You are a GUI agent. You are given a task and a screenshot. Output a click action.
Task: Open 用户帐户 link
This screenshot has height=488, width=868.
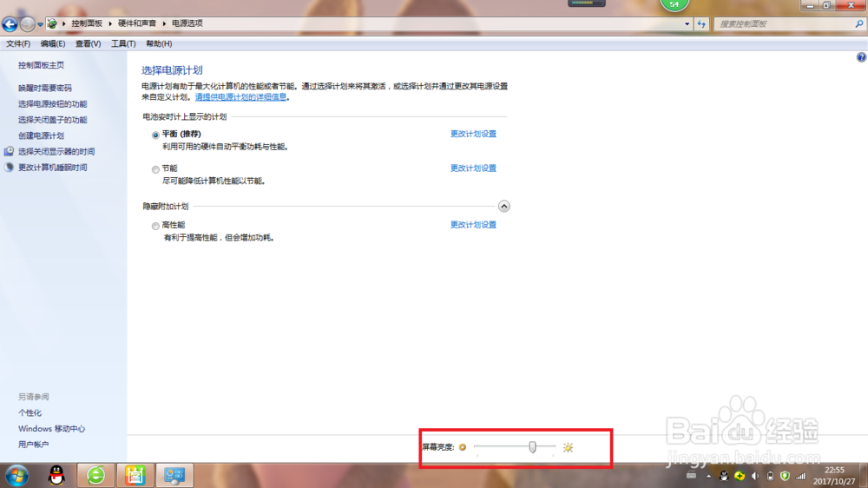pyautogui.click(x=33, y=445)
